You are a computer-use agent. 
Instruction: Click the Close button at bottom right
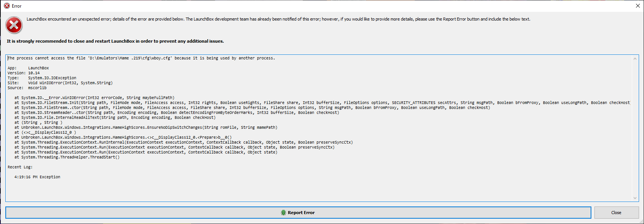coord(616,213)
